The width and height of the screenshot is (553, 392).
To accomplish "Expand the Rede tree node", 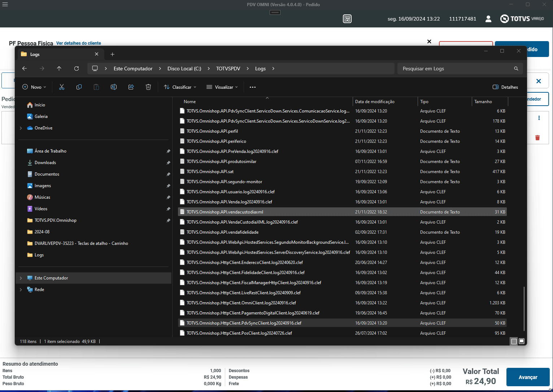I will click(x=21, y=290).
